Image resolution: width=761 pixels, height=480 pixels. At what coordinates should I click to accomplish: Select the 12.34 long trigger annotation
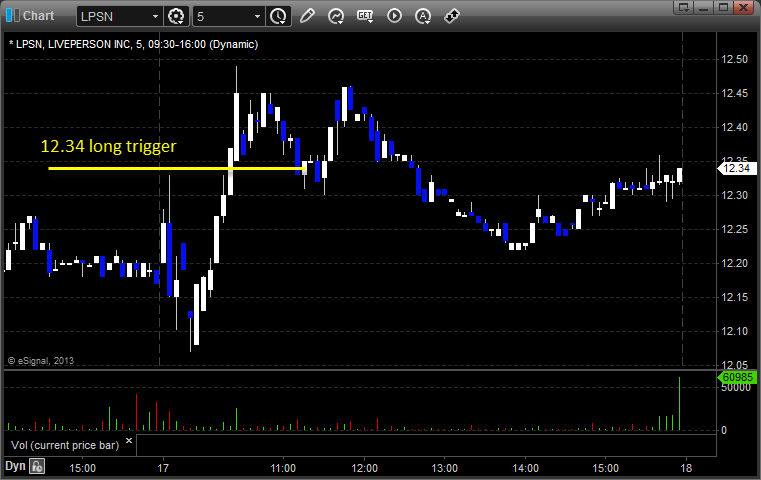108,146
